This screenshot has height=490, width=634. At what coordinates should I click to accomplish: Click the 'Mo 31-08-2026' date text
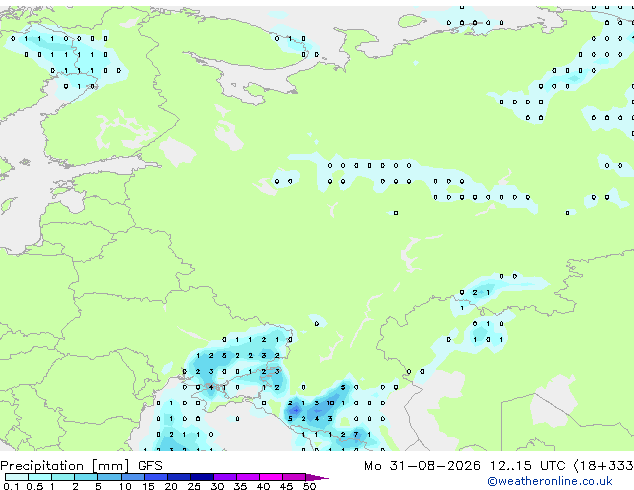click(422, 466)
